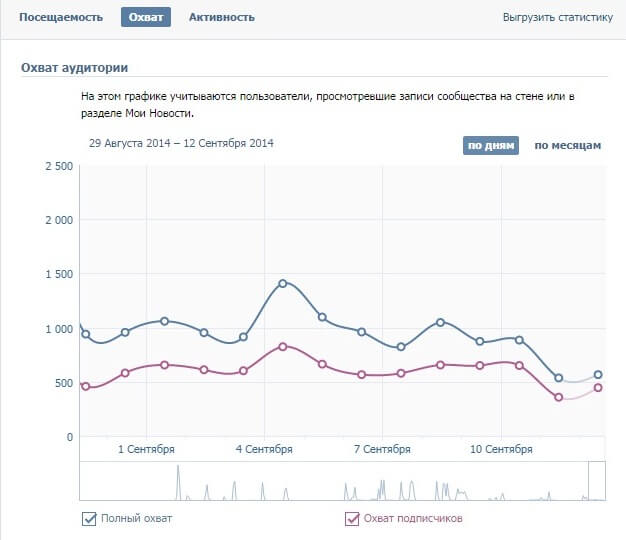The width and height of the screenshot is (626, 540).
Task: Switch to the Охват tab
Action: click(x=146, y=17)
